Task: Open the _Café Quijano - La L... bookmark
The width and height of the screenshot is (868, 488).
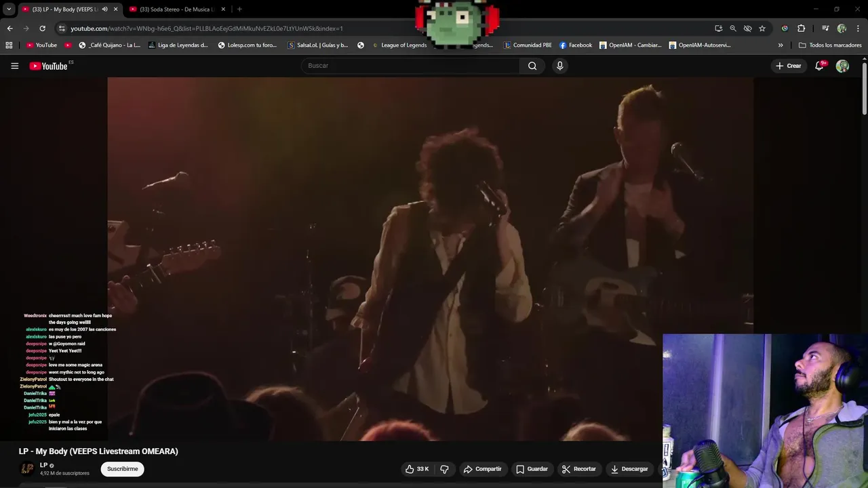Action: [109, 45]
